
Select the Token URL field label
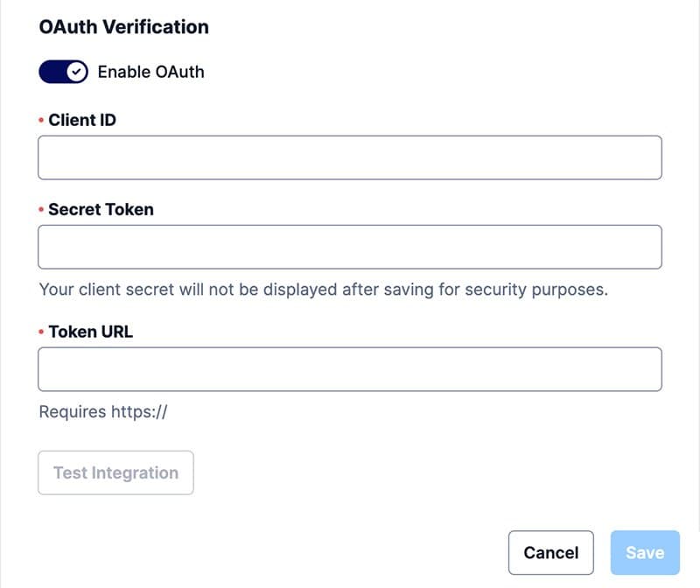pyautogui.click(x=91, y=332)
